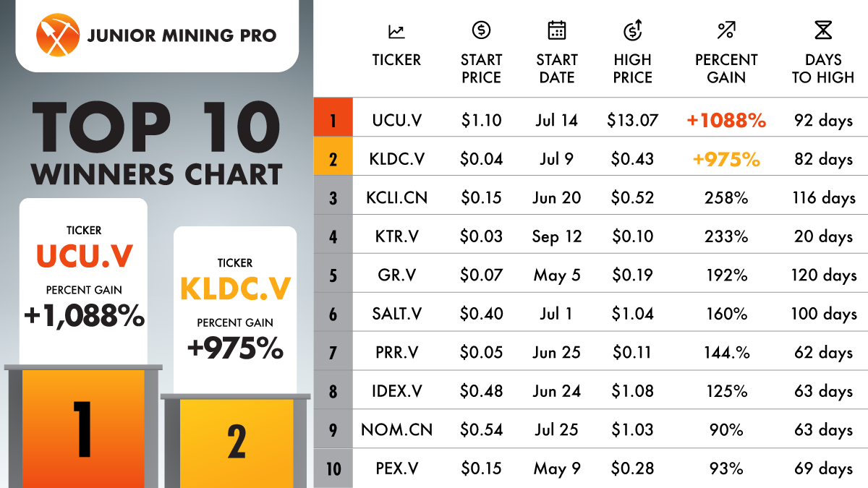The image size is (868, 488).
Task: Select the dollar coin icon above Start Price
Action: click(x=481, y=30)
